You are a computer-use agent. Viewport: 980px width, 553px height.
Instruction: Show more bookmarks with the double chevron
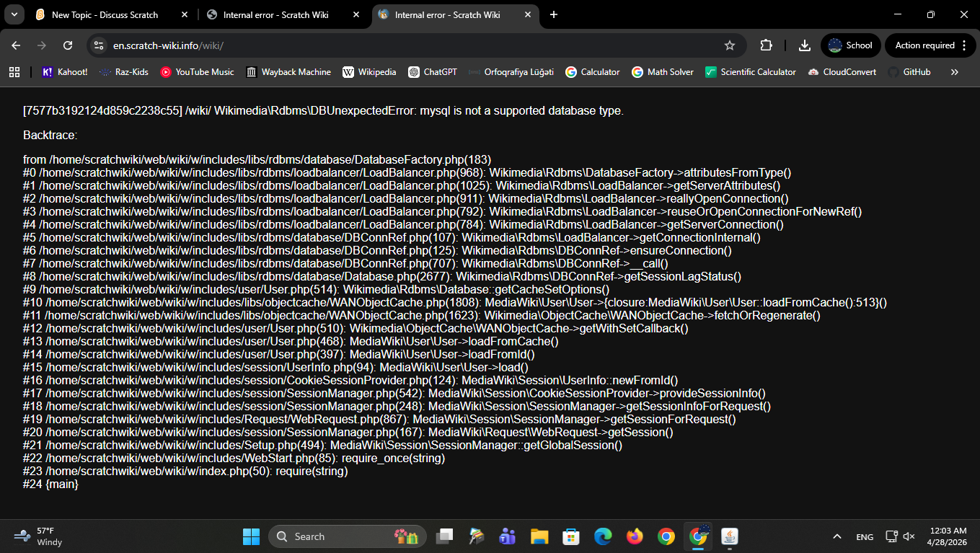(955, 72)
